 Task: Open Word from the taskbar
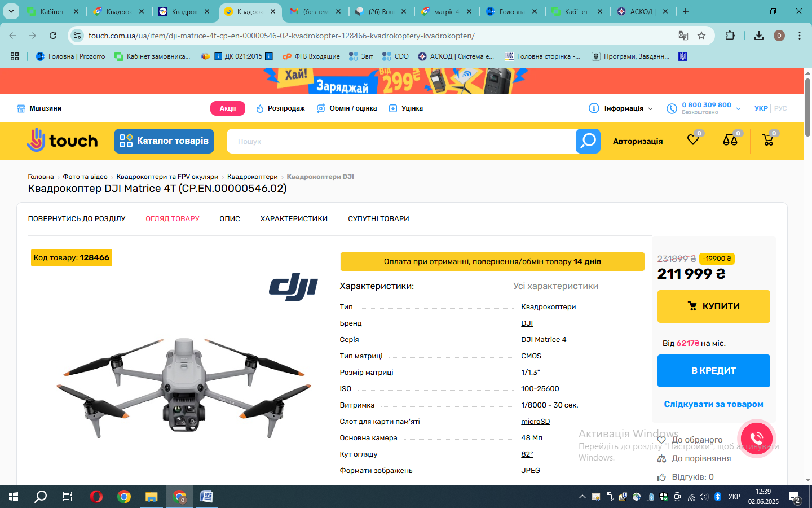click(206, 497)
